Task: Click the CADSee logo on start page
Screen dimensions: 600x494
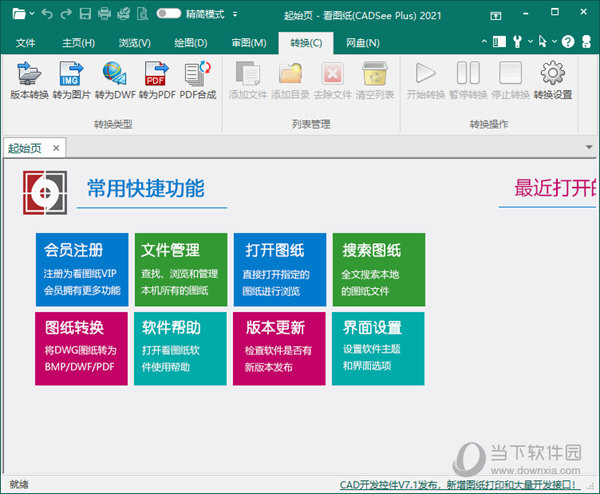Action: click(45, 192)
